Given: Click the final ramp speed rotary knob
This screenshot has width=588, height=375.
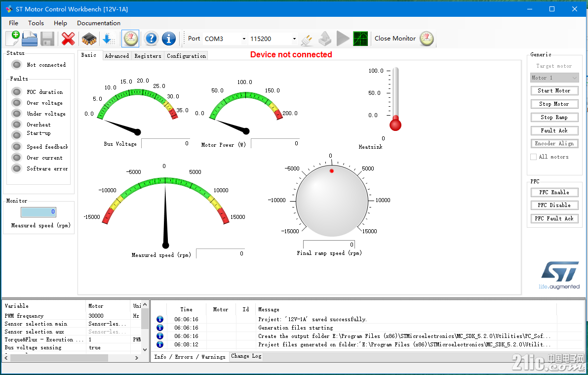Looking at the screenshot, I should pyautogui.click(x=331, y=201).
